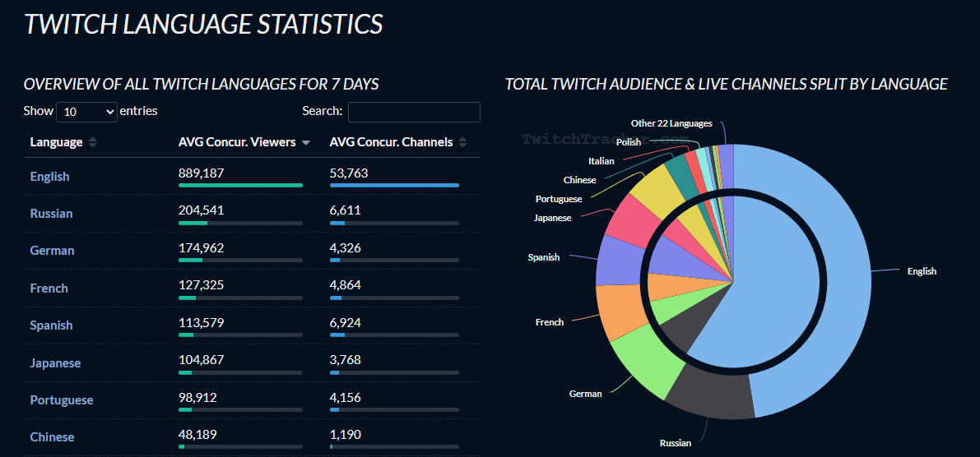This screenshot has width=980, height=457.
Task: Click the 204,541 viewers value
Action: [202, 210]
